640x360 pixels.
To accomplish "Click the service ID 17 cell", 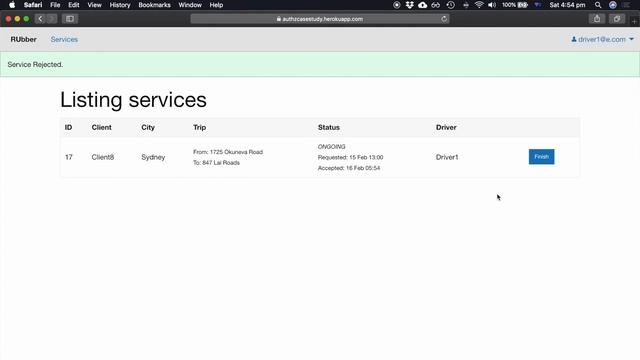I will pos(69,157).
